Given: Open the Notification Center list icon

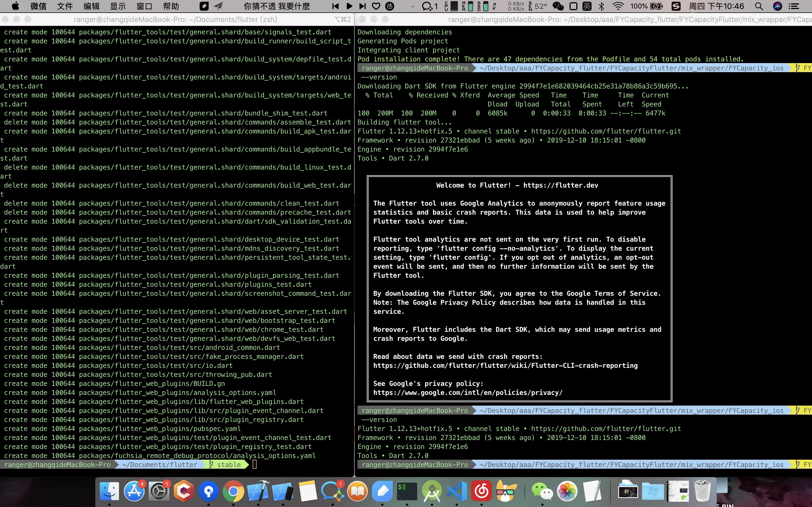Looking at the screenshot, I should coord(794,6).
